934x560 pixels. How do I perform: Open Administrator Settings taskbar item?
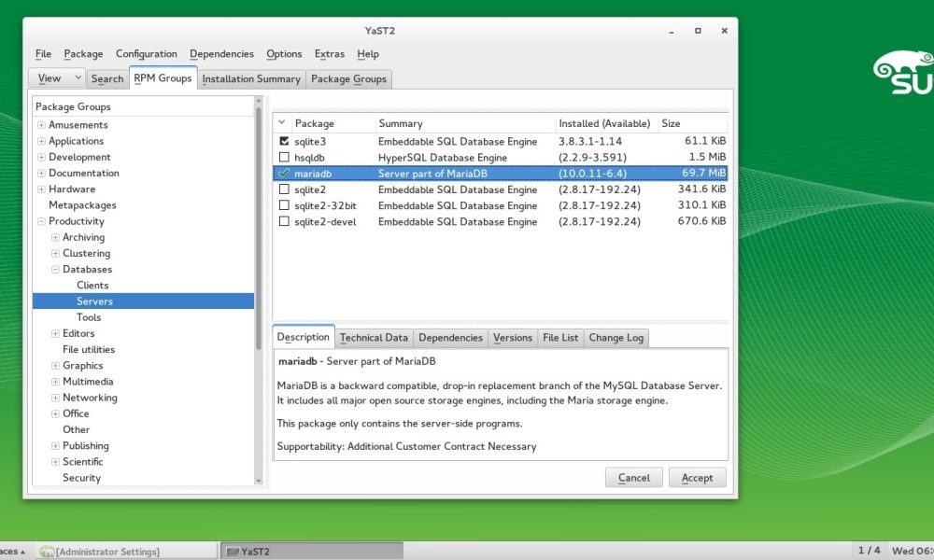[126, 551]
